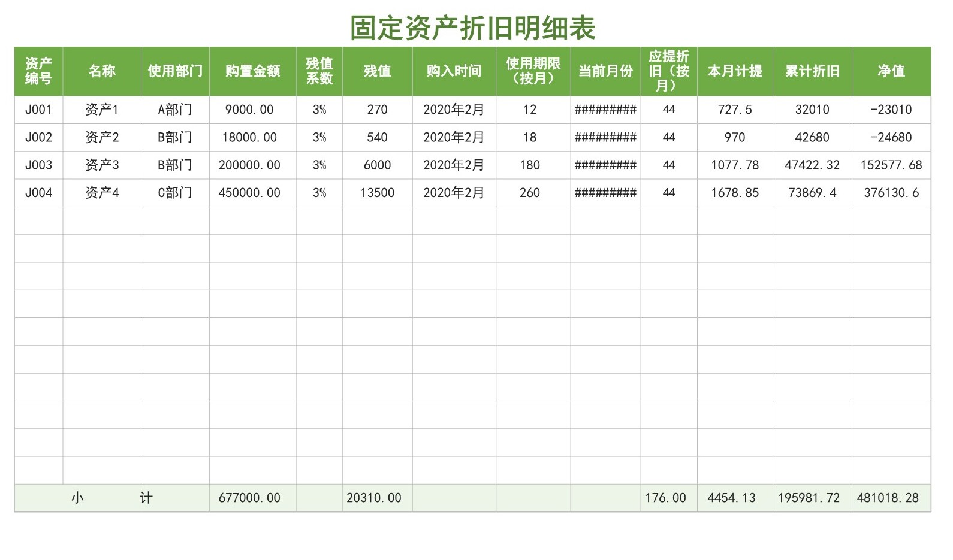Select the 资产编号 column header
This screenshot has width=953, height=560.
(x=38, y=71)
